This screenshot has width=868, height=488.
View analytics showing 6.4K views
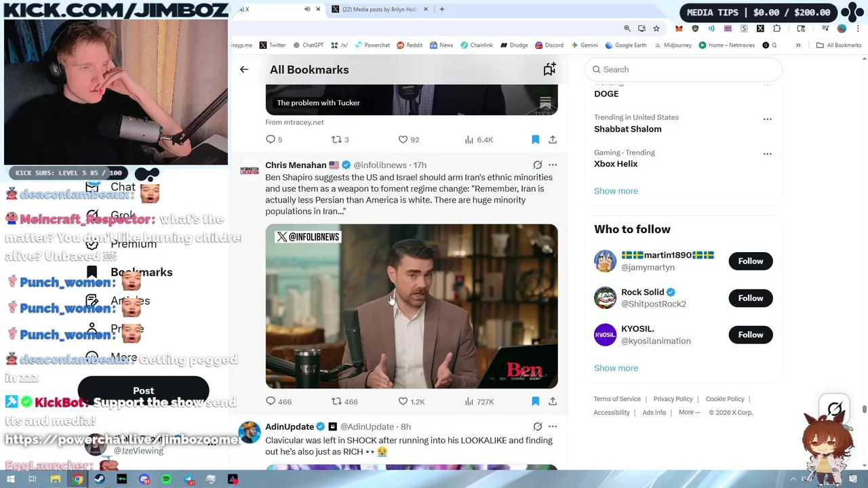[x=479, y=140]
